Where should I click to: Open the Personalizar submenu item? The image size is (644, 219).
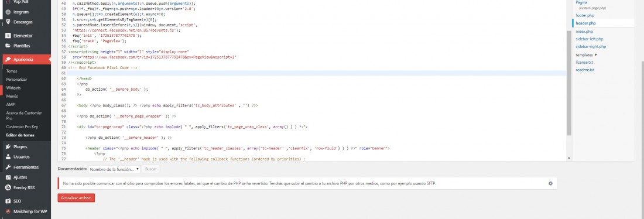[x=17, y=79]
